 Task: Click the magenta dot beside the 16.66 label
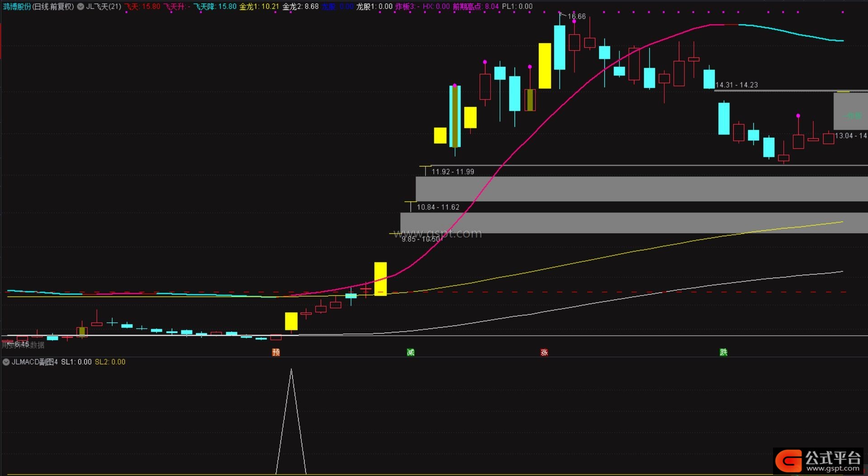[x=574, y=21]
